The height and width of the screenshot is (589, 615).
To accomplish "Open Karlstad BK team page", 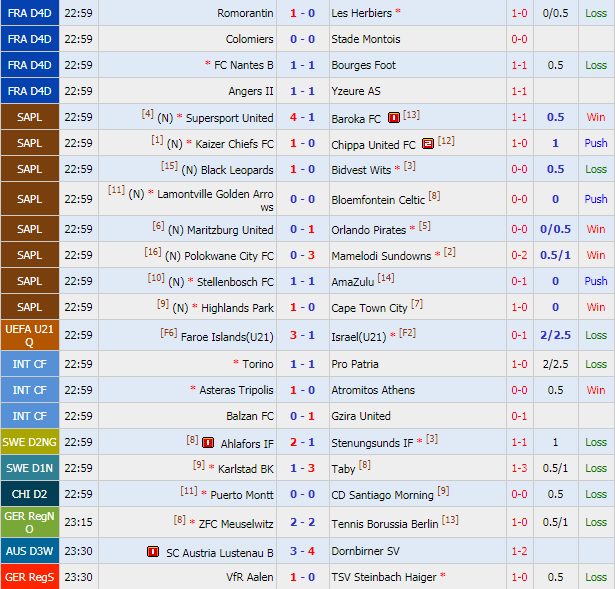I will coord(246,469).
